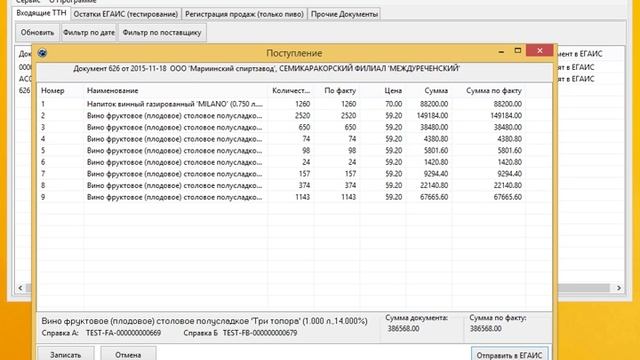Click the Записать button
This screenshot has height=360, width=640.
pos(66,355)
